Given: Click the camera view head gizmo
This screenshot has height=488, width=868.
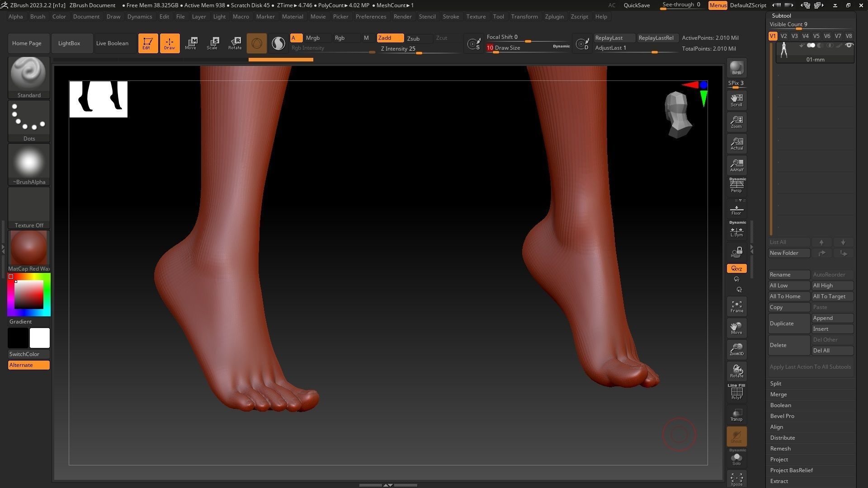Looking at the screenshot, I should coord(677,114).
